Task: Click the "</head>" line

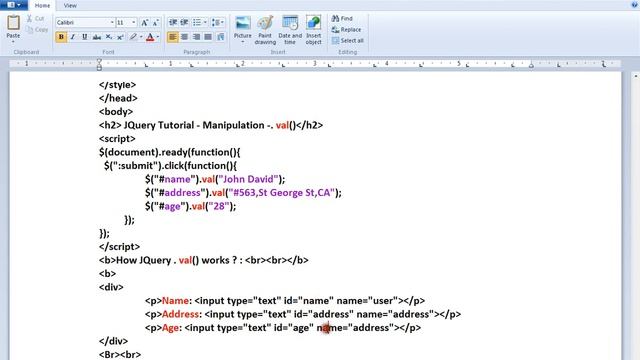Action: click(x=118, y=98)
